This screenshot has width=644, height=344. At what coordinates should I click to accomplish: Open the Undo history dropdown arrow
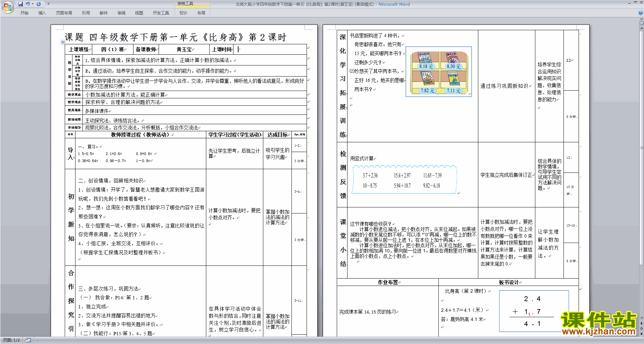tap(33, 4)
